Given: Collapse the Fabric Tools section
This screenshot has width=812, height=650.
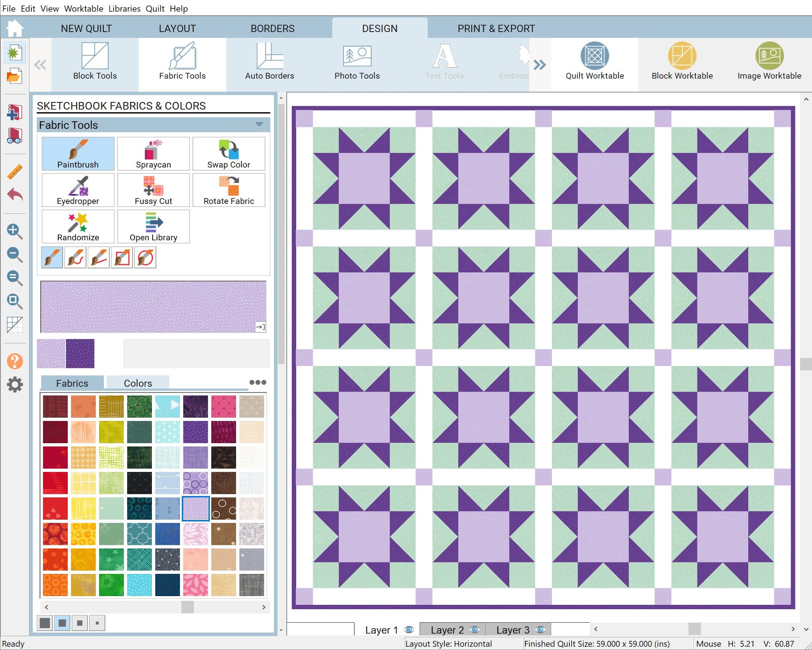Looking at the screenshot, I should pyautogui.click(x=260, y=124).
